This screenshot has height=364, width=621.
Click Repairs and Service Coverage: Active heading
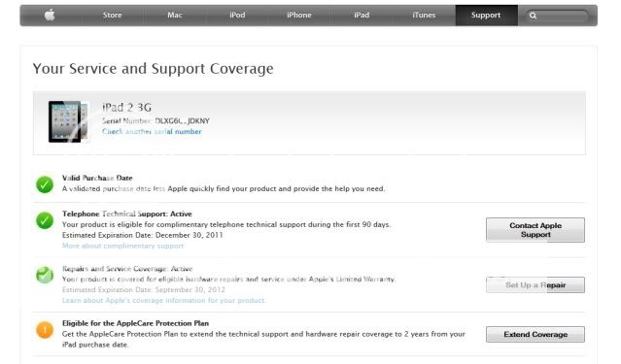(127, 269)
